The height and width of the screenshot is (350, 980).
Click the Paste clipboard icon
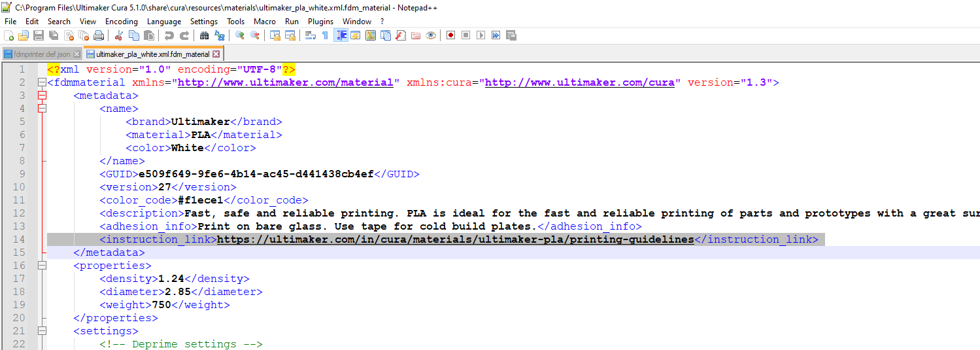(x=149, y=35)
